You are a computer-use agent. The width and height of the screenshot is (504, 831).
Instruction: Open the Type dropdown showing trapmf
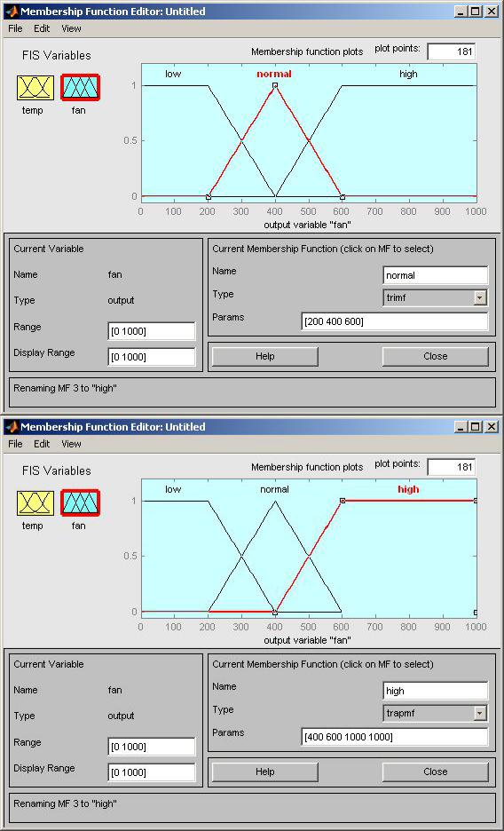(435, 713)
